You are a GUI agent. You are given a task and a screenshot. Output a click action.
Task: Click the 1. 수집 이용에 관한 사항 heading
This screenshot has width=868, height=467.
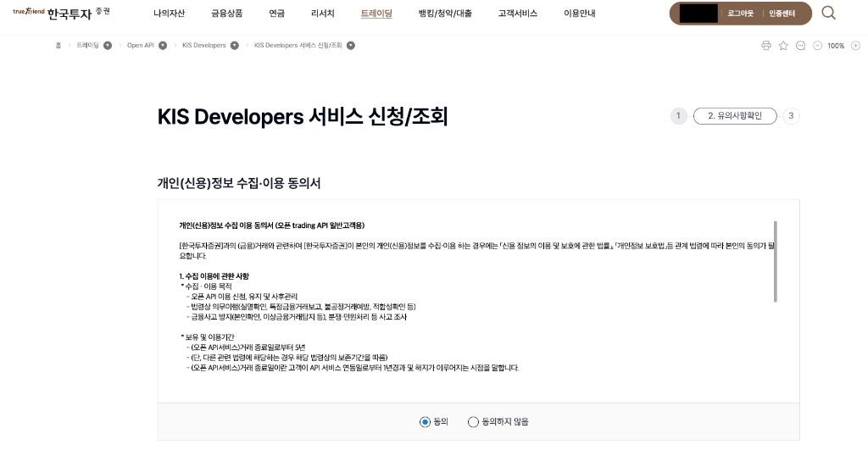tap(214, 276)
